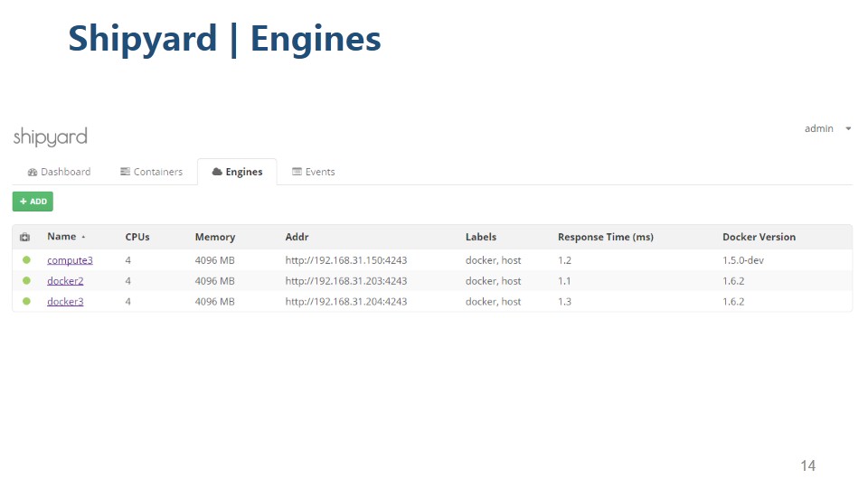Click address http://192.168.31.150:4243
This screenshot has height=488, width=868.
[346, 260]
